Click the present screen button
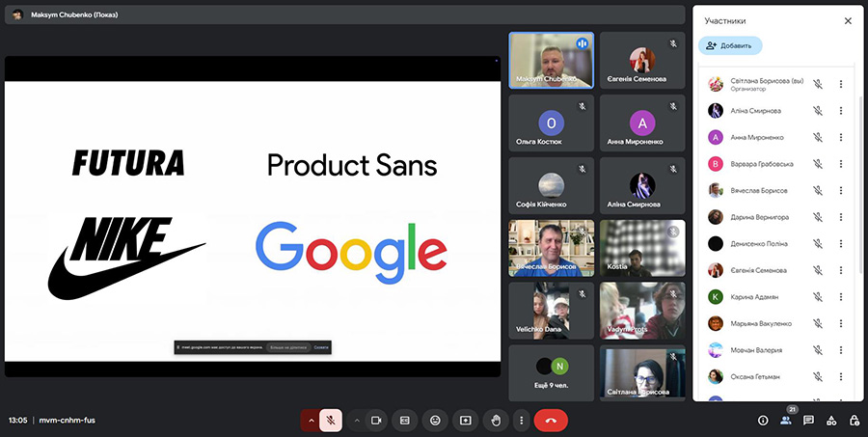Screen dimensions: 868x437 (x=466, y=421)
